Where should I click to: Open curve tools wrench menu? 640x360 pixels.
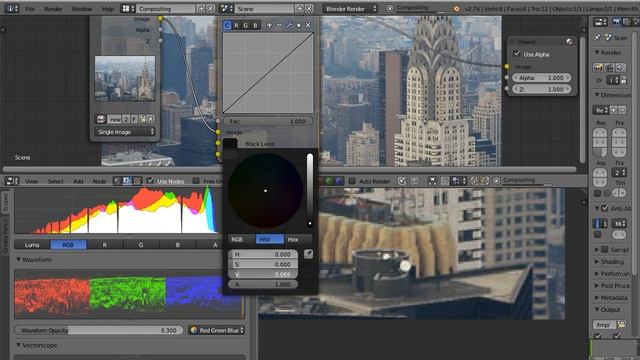[289, 25]
